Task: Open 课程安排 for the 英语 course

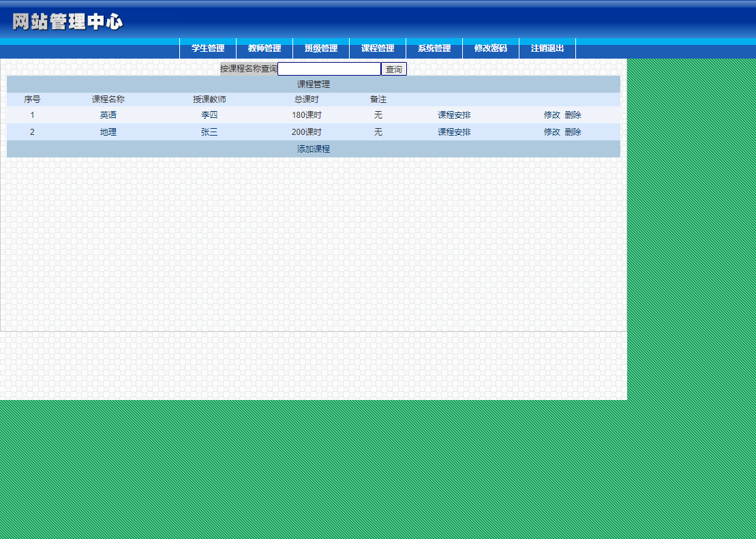Action: click(454, 115)
